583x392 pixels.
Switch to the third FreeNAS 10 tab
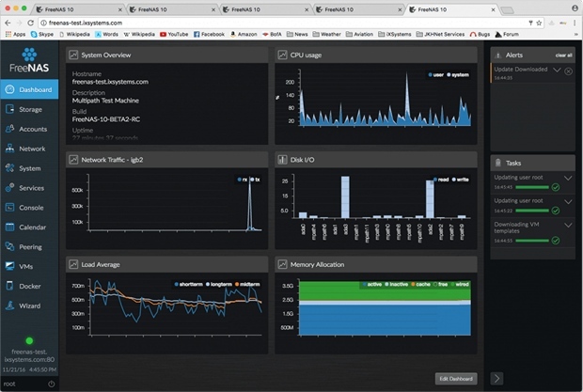265,9
